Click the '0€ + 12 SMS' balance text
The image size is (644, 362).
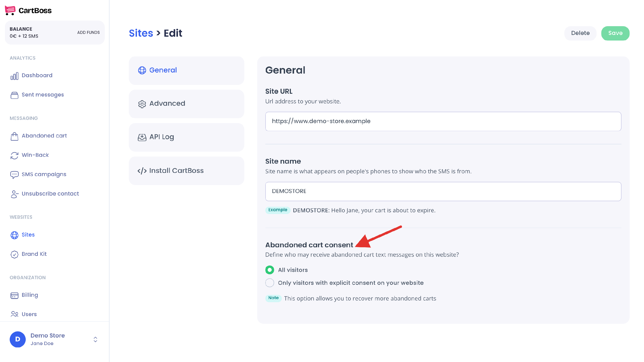click(x=24, y=36)
